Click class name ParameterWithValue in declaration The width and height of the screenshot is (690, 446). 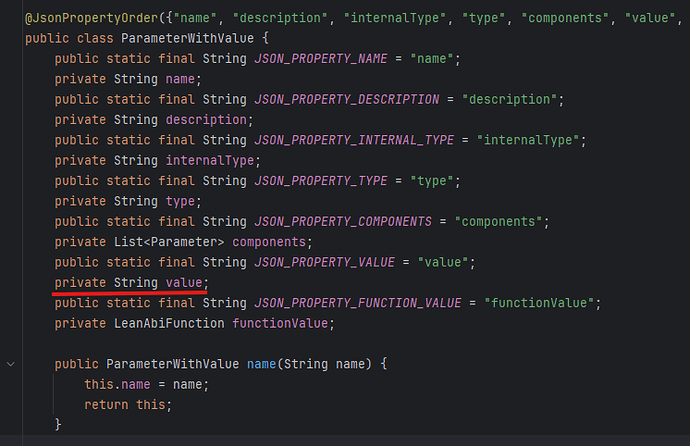point(187,38)
